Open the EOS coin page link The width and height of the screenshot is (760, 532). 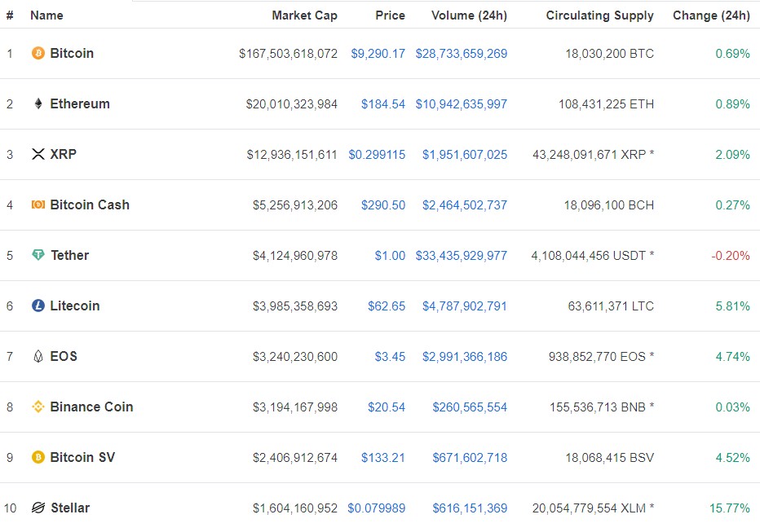pyautogui.click(x=64, y=356)
